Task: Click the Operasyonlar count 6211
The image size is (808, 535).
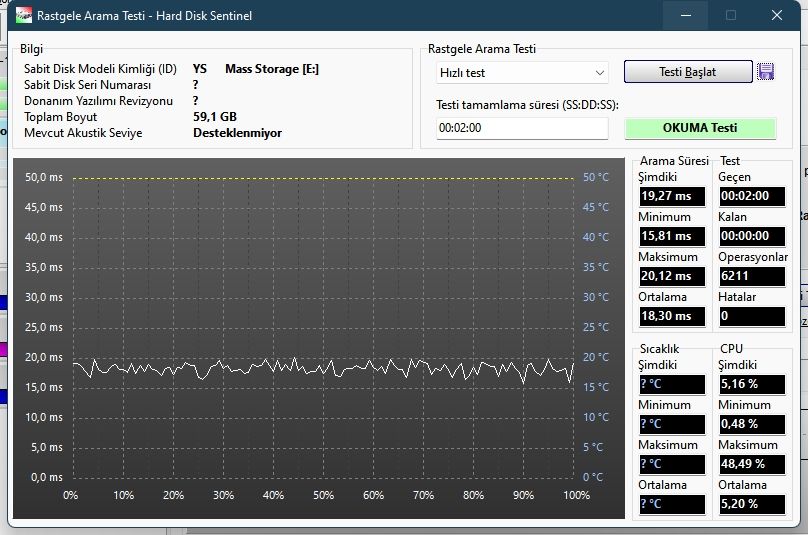Action: (752, 276)
